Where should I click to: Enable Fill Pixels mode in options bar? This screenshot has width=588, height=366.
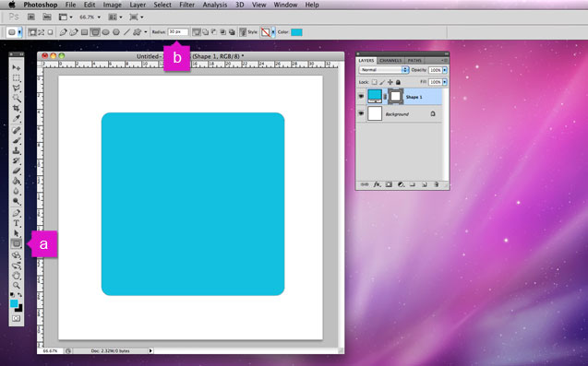tap(50, 32)
